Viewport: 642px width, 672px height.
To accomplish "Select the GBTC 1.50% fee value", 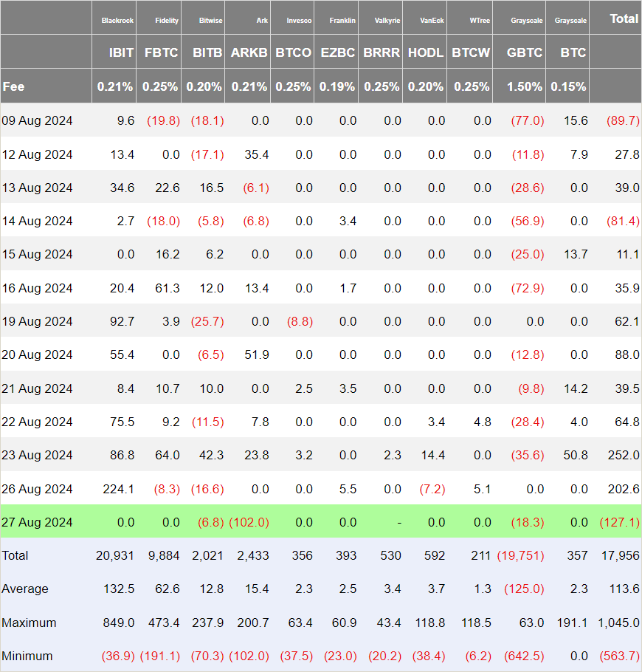I will [x=525, y=86].
